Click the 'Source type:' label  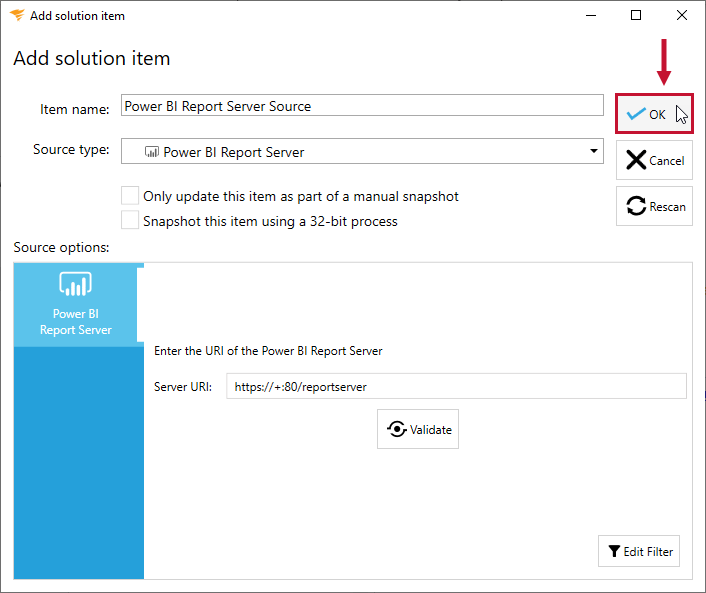[x=71, y=149]
